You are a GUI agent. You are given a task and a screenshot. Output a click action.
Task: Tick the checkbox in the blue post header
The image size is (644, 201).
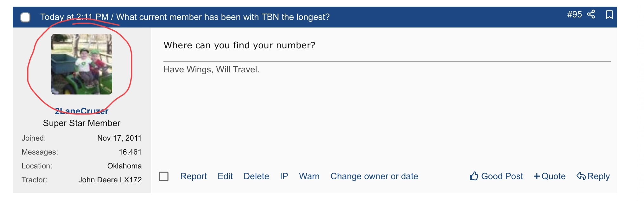(x=25, y=17)
